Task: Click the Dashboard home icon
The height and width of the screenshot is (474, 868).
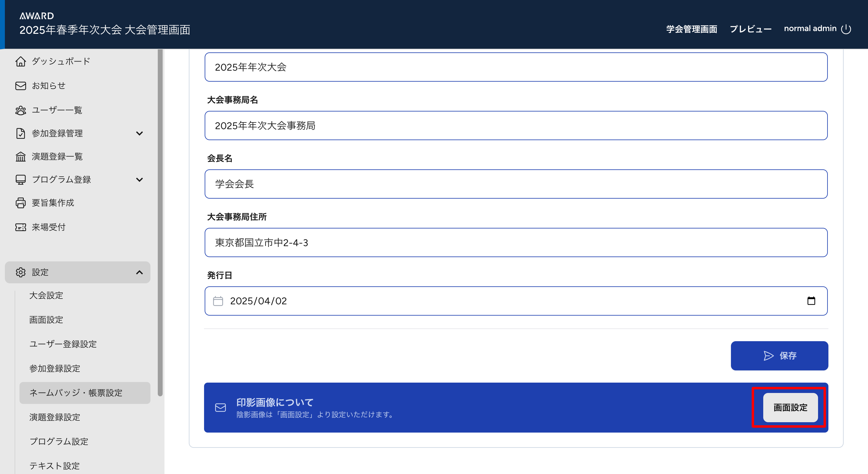Action: point(20,61)
